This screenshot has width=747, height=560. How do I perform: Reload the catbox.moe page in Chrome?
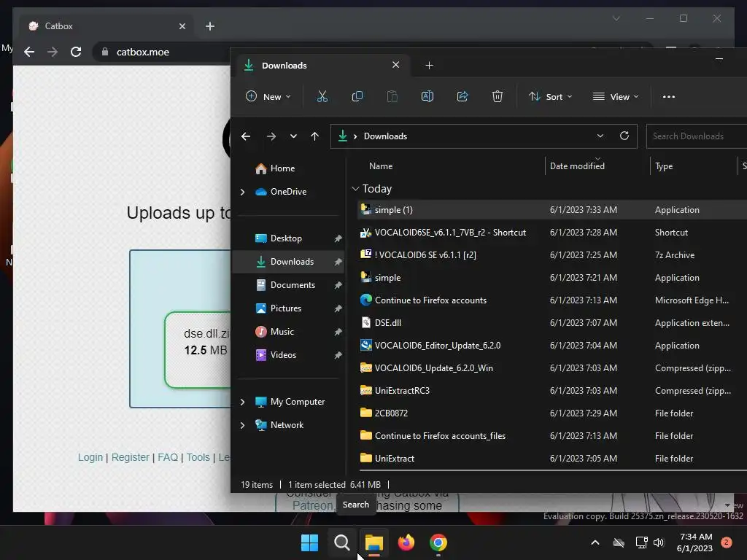coord(76,52)
